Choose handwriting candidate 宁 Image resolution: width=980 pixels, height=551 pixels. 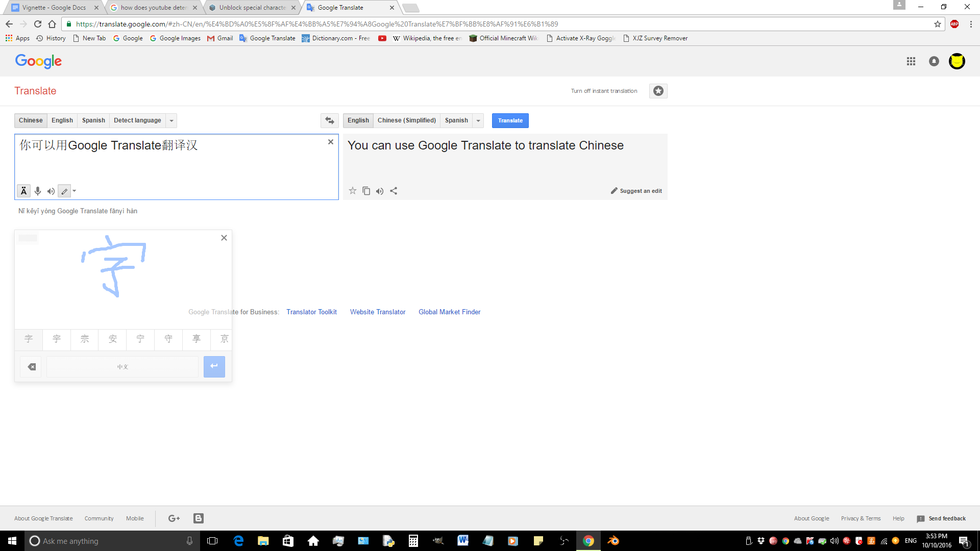[x=140, y=339]
